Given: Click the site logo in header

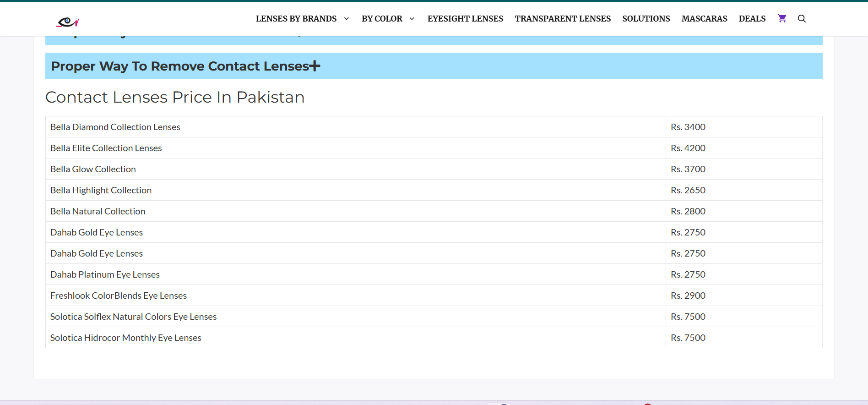Looking at the screenshot, I should (68, 22).
